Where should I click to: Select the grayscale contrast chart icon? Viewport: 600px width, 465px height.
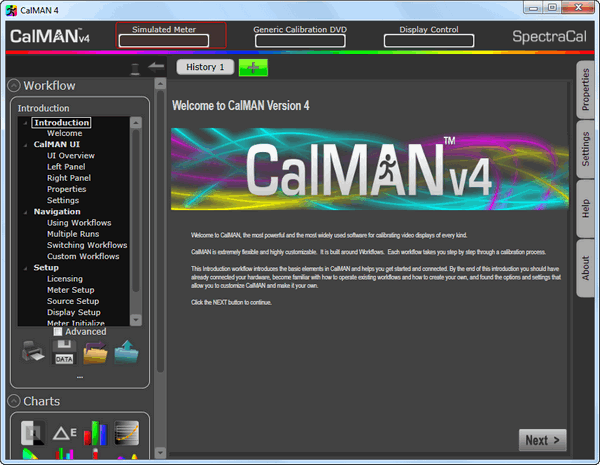tap(34, 433)
